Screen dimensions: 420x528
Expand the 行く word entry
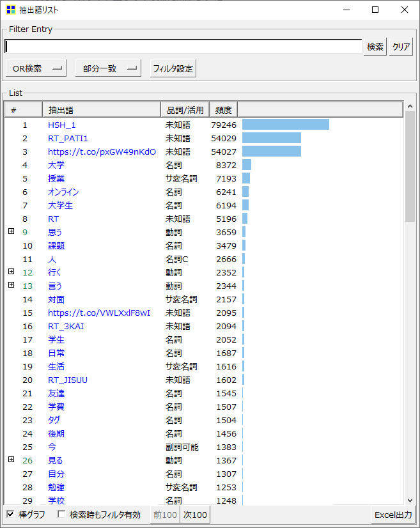point(11,272)
